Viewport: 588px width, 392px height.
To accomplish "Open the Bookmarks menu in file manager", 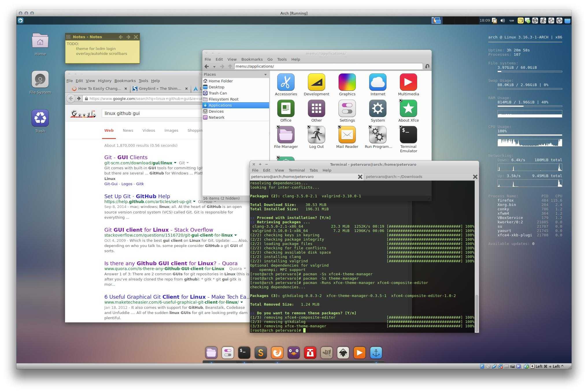I will [252, 60].
